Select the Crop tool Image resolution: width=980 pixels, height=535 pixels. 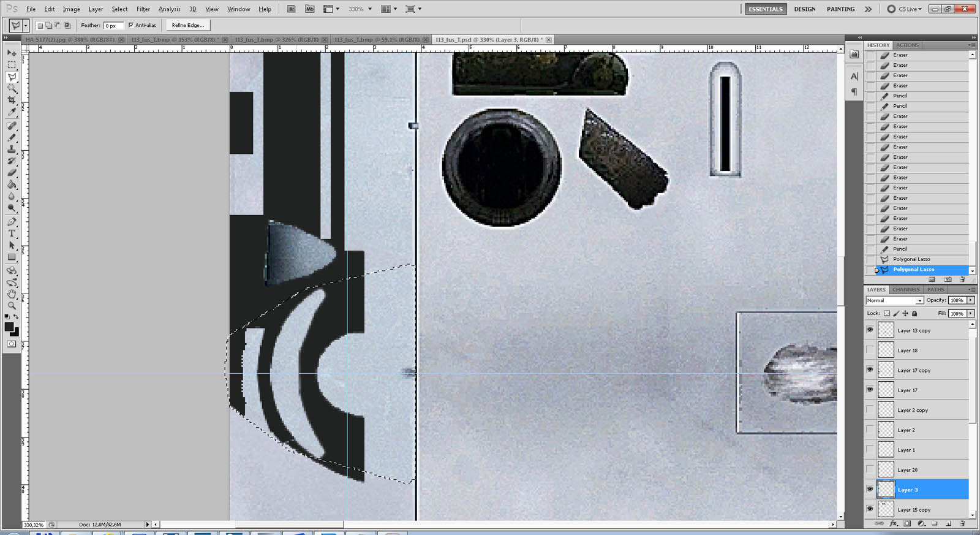(12, 100)
